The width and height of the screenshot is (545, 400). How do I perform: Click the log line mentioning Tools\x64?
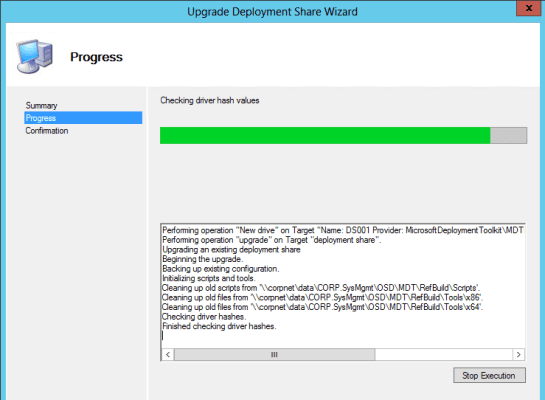(x=323, y=307)
